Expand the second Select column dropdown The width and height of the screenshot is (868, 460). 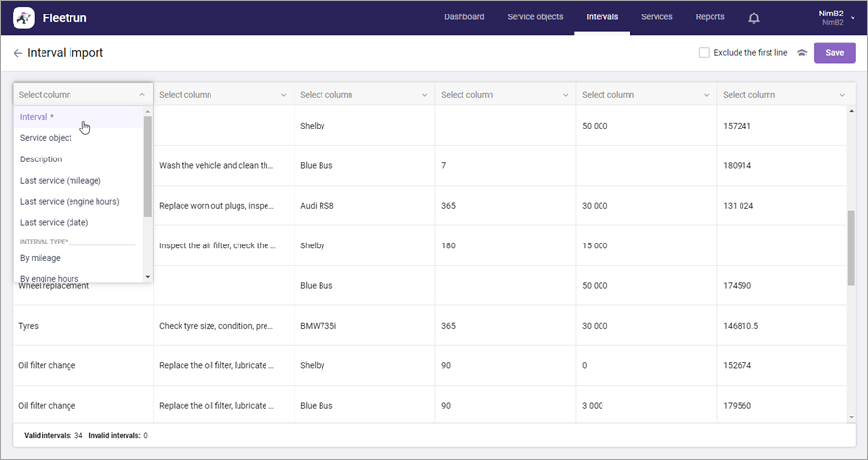click(x=283, y=95)
